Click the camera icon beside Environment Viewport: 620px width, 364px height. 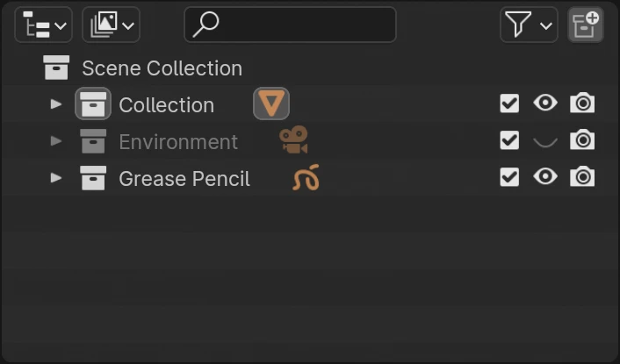coord(293,140)
